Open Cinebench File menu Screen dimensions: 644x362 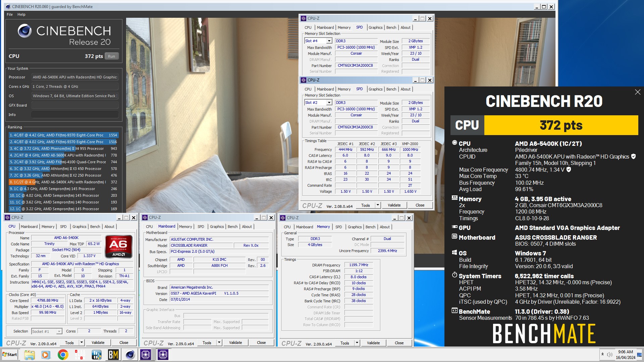click(x=10, y=14)
